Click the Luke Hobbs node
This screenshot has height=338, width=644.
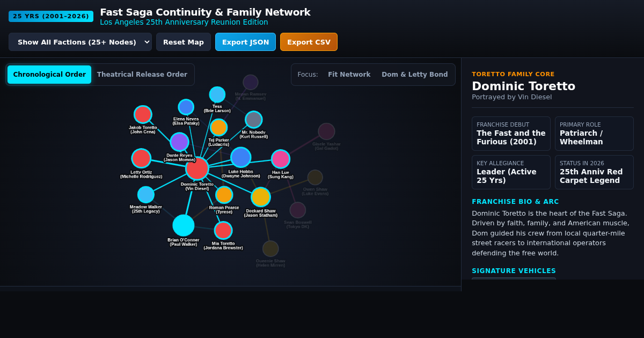(240, 157)
